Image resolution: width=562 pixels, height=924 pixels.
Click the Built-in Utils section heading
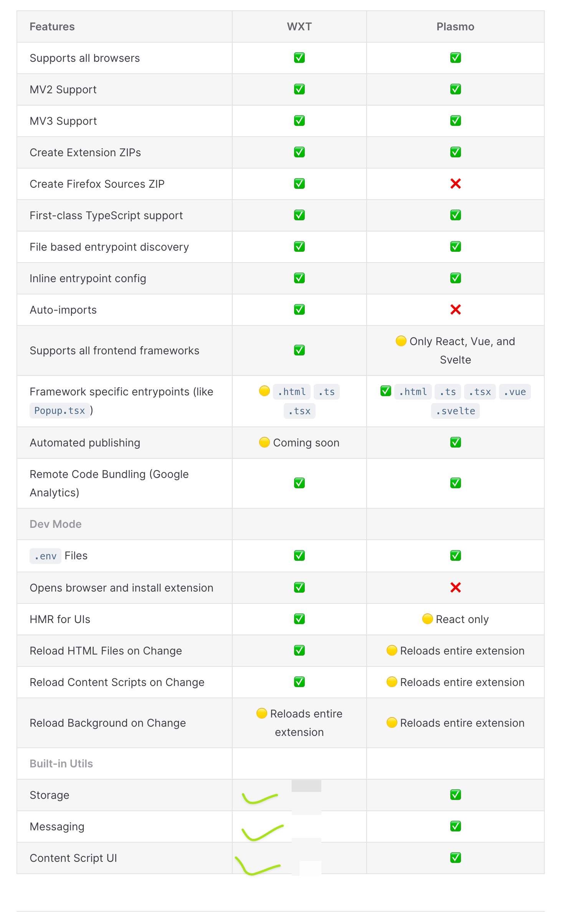pyautogui.click(x=61, y=764)
